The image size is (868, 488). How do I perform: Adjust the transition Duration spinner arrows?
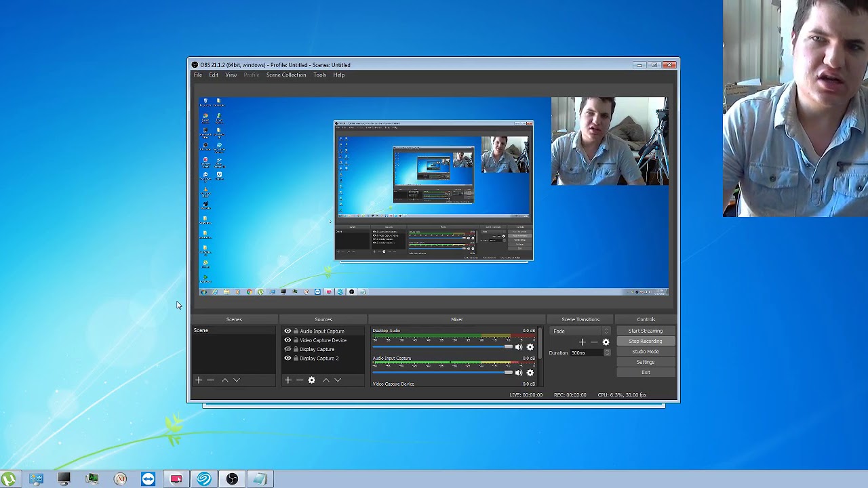coord(607,352)
